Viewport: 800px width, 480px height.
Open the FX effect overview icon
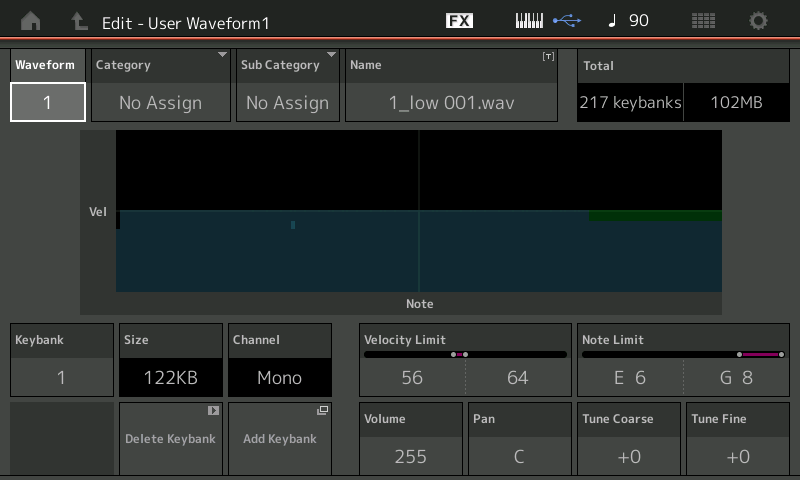click(x=459, y=21)
